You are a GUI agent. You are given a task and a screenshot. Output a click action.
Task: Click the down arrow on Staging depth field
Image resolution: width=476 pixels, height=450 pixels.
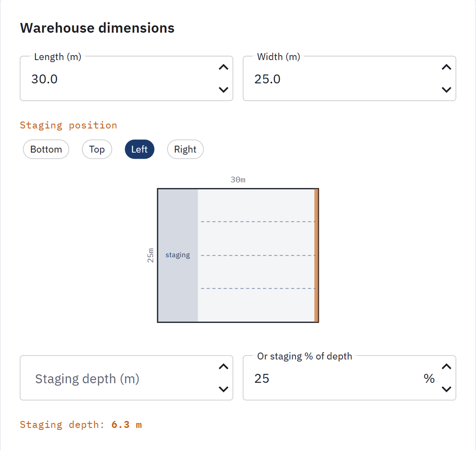click(223, 389)
